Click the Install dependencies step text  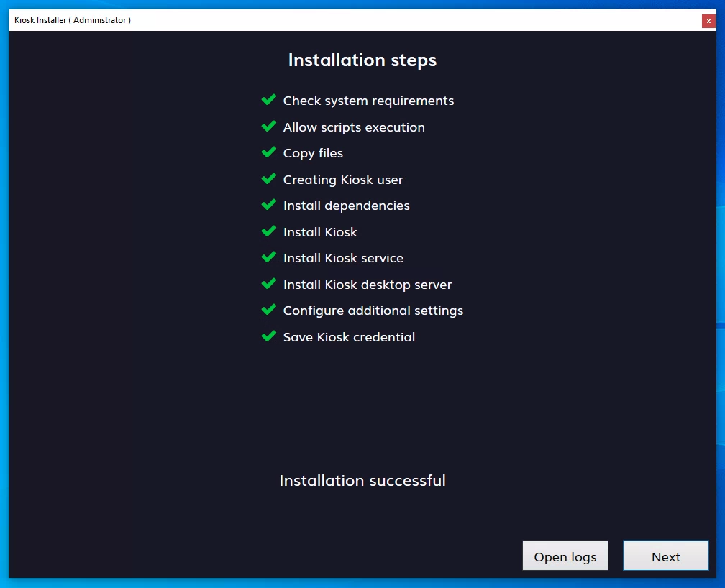tap(346, 206)
